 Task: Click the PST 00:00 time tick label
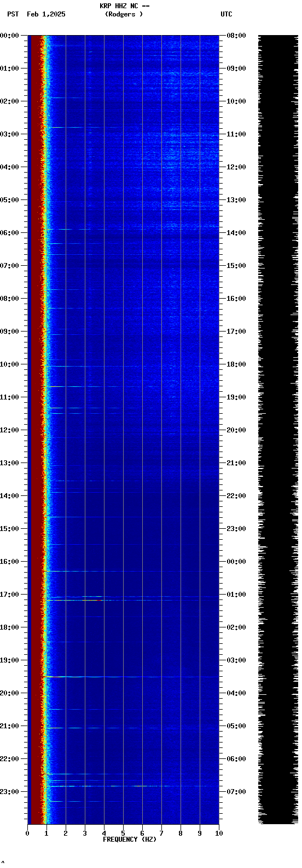[10, 36]
